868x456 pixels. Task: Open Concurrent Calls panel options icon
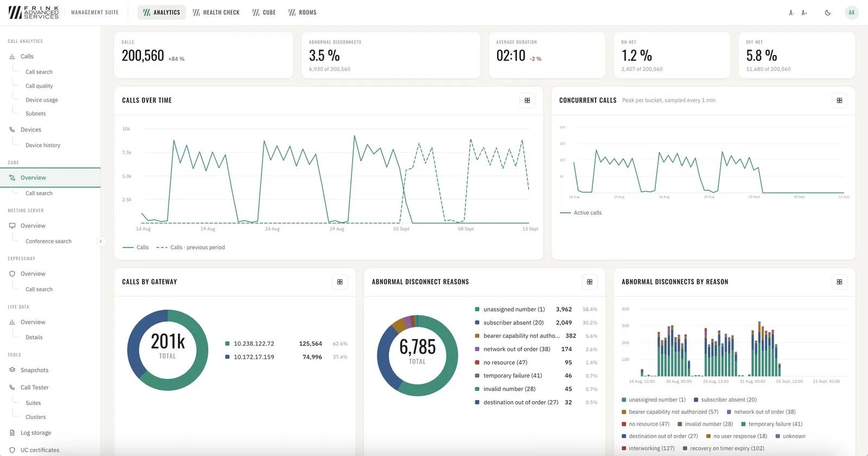(x=839, y=100)
